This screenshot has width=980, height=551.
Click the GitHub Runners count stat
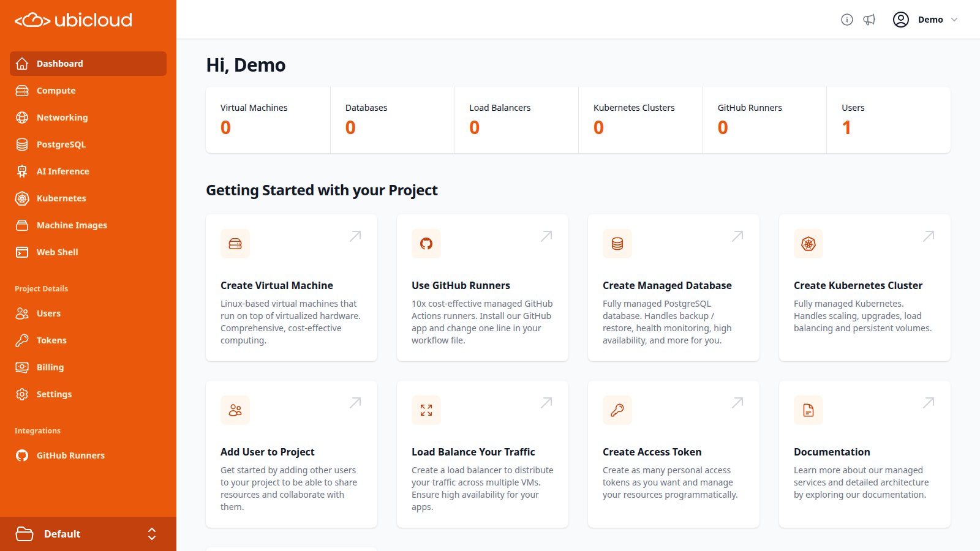click(764, 120)
